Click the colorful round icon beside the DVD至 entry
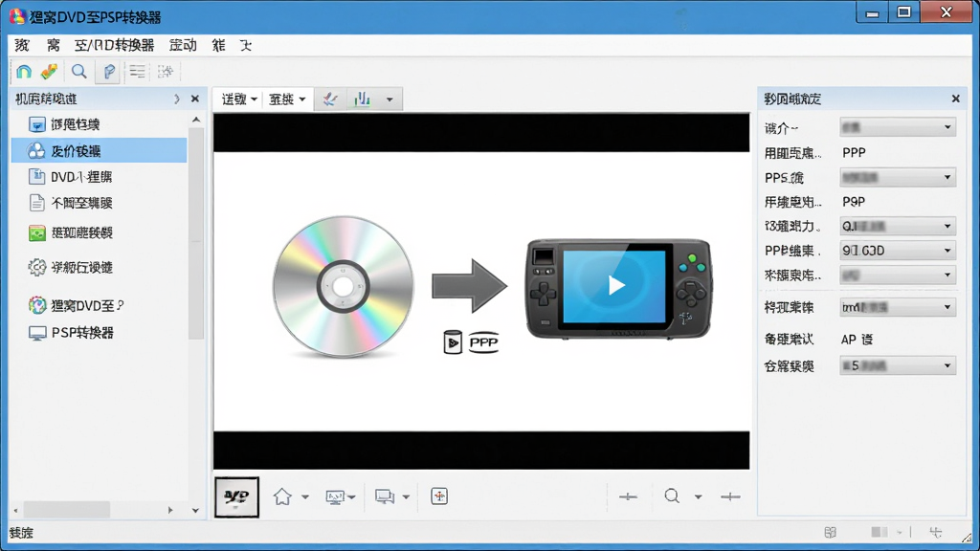The image size is (980, 551). 37,305
